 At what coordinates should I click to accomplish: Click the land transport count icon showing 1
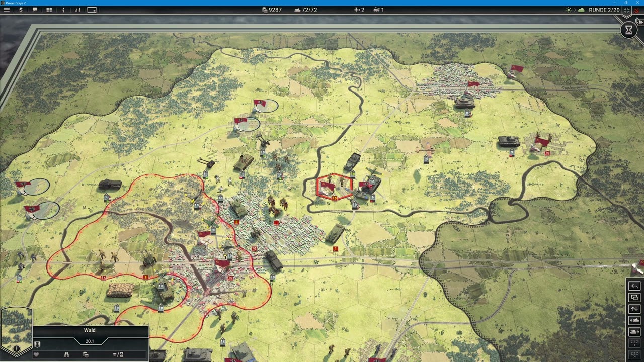(379, 10)
